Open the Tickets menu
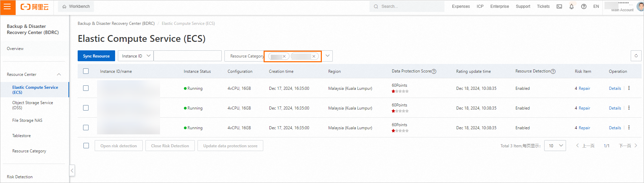The height and width of the screenshot is (183, 644). pos(543,6)
